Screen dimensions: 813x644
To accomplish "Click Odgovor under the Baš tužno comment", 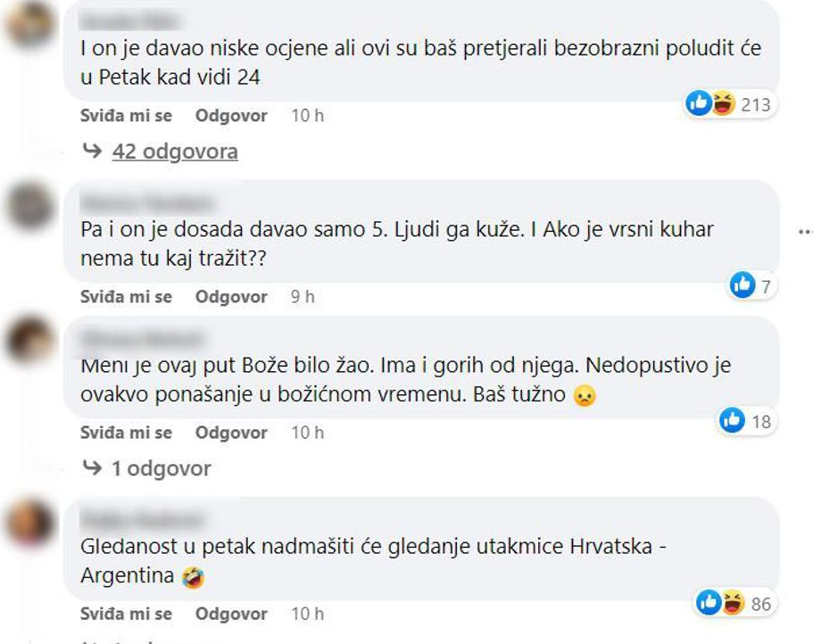I will (x=231, y=433).
